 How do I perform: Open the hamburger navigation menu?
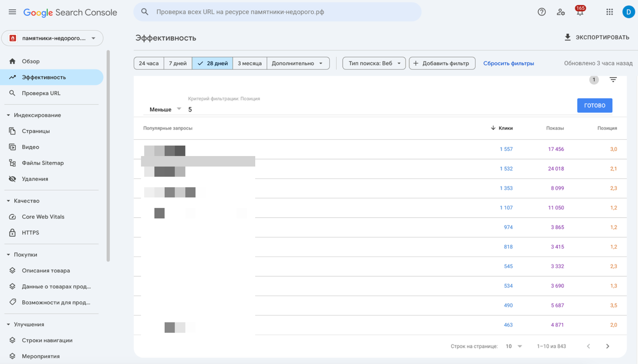[12, 12]
